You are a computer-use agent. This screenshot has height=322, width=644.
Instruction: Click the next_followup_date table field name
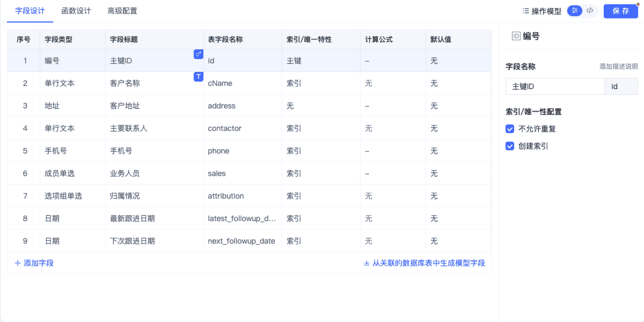coord(241,241)
